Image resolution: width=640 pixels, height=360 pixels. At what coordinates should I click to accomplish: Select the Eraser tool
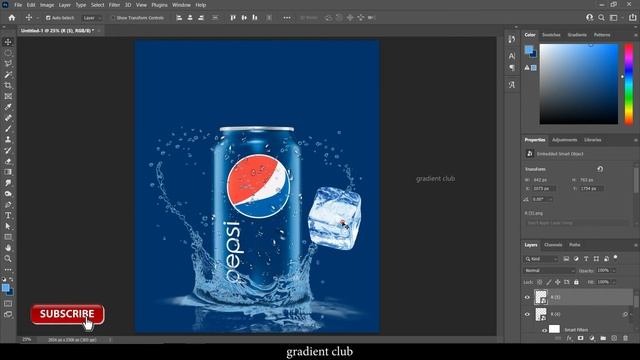(x=8, y=161)
